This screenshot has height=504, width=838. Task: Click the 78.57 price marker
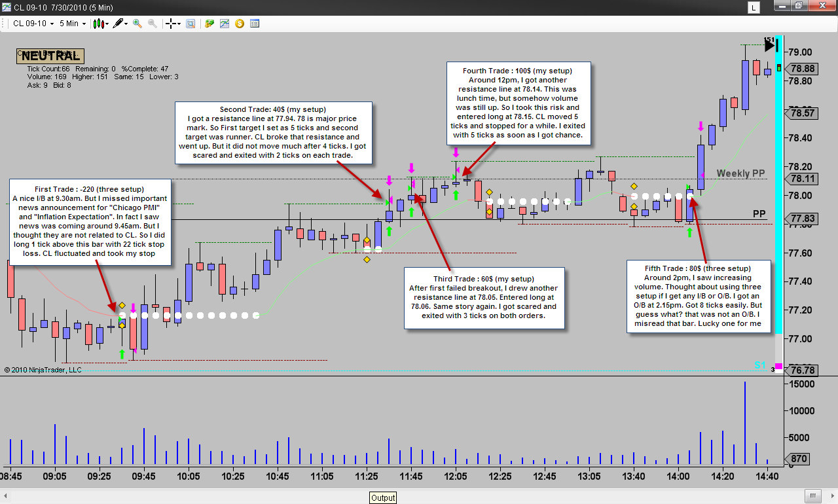click(x=803, y=113)
